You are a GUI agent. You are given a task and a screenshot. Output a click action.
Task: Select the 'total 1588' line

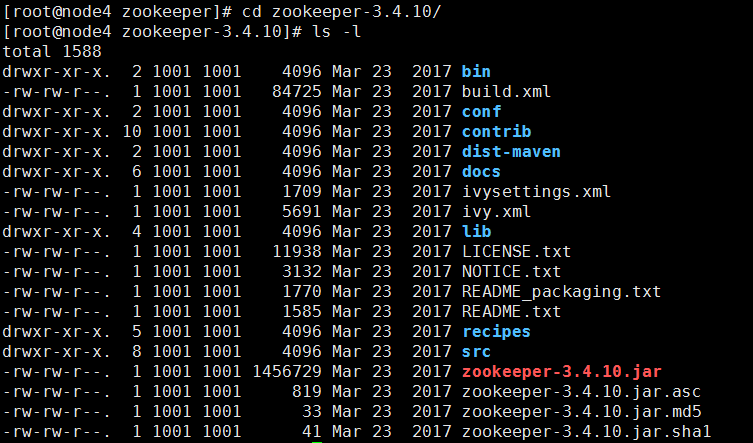click(x=52, y=51)
